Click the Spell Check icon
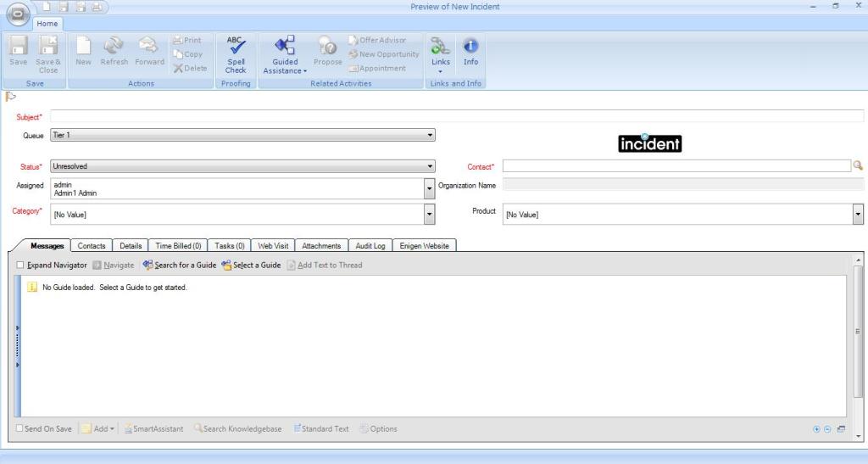The width and height of the screenshot is (868, 464). click(236, 53)
